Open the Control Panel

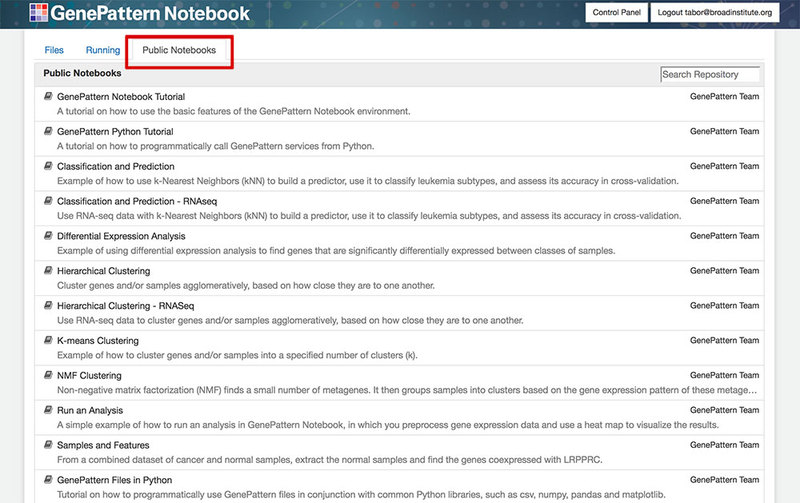point(616,12)
